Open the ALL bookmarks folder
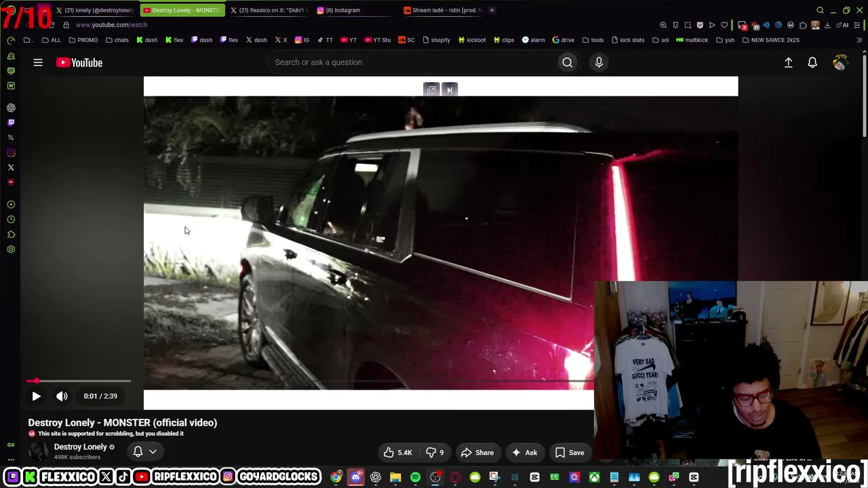868x488 pixels. click(x=52, y=40)
